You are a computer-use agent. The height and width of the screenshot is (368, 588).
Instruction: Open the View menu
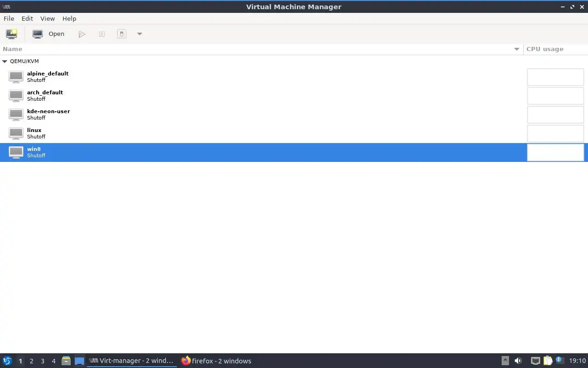(47, 18)
